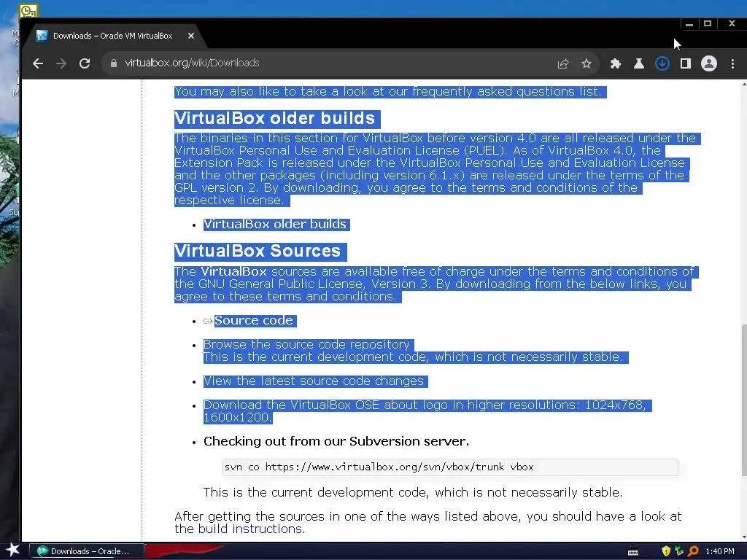Image resolution: width=747 pixels, height=560 pixels.
Task: Reload the VirtualBox downloads page
Action: (x=85, y=63)
